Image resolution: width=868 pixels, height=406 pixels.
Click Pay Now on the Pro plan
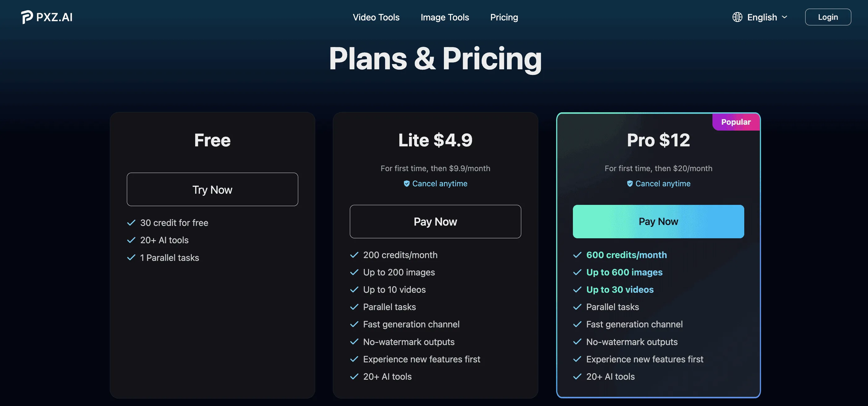point(658,222)
